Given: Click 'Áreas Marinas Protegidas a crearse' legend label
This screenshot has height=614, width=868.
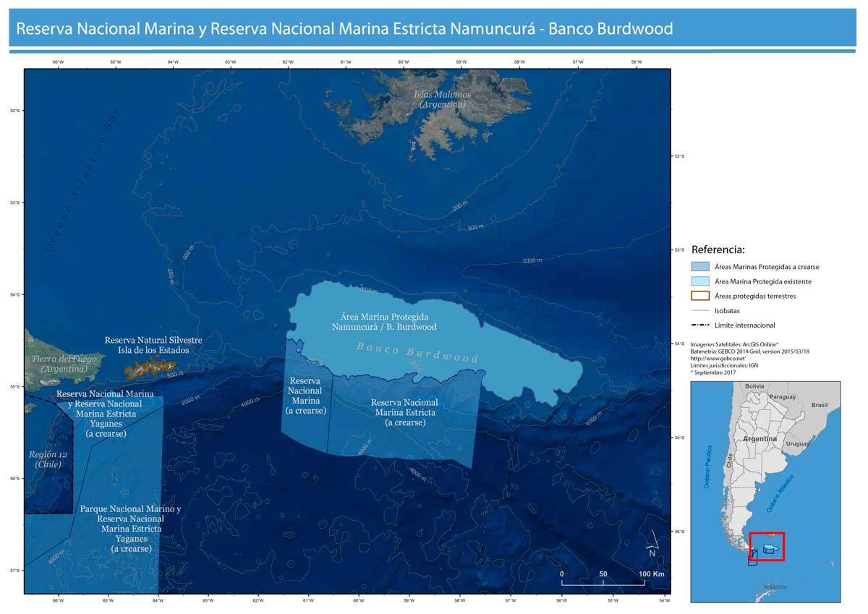Looking at the screenshot, I should 767,267.
